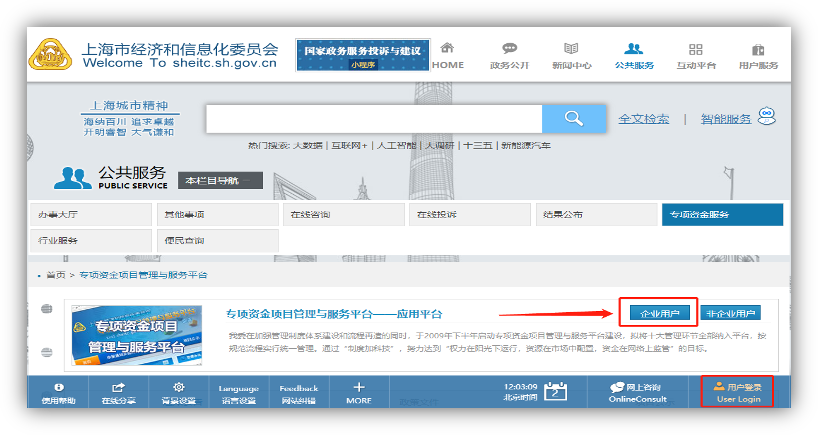
Task: Click inside the search text field
Action: click(x=373, y=119)
